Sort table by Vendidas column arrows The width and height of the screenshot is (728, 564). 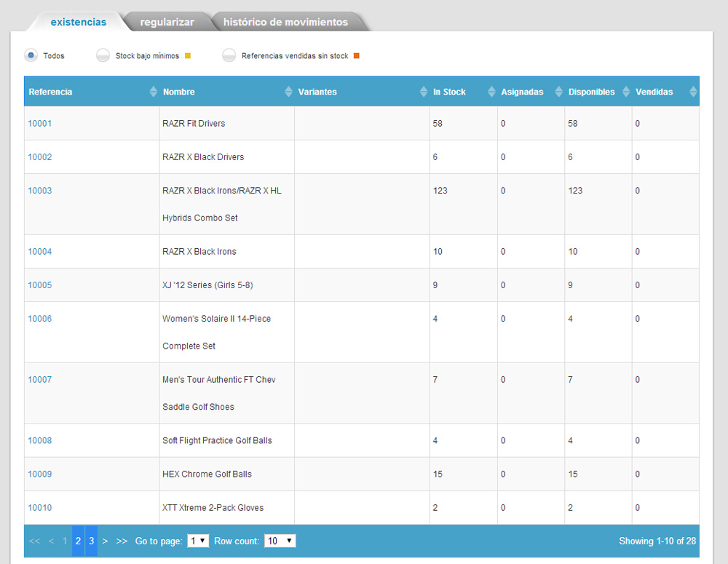pyautogui.click(x=693, y=92)
